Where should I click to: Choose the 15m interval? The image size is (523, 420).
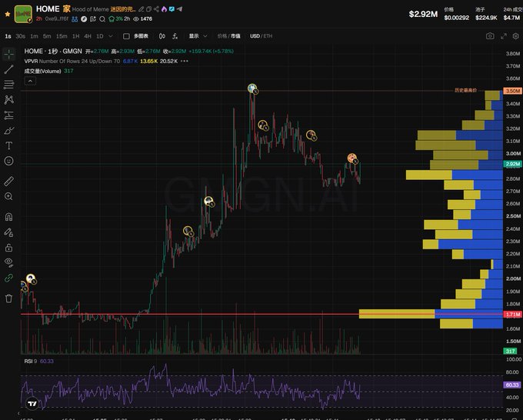click(x=62, y=36)
